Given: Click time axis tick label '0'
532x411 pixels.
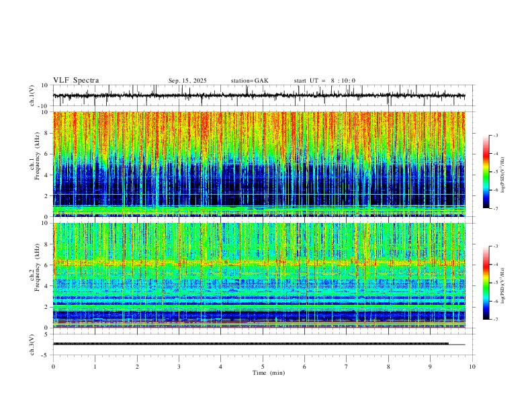Looking at the screenshot, I should click(53, 367).
